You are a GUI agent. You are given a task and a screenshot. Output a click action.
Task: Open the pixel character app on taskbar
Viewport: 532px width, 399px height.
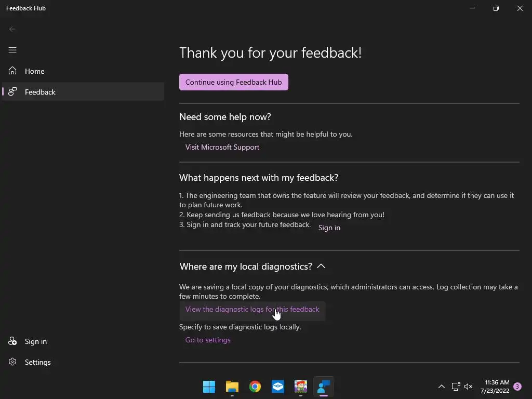point(301,387)
